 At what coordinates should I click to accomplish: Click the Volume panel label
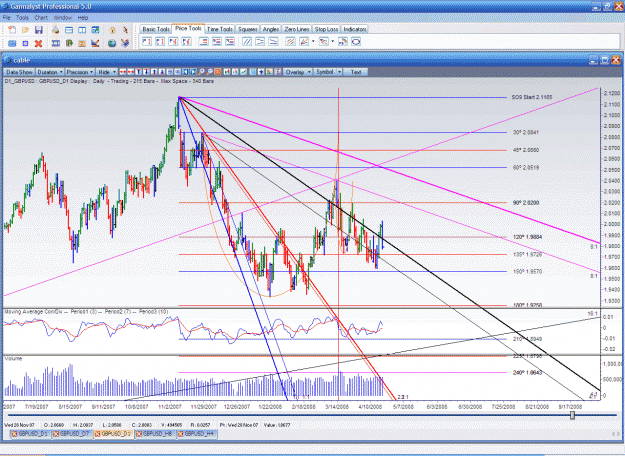click(13, 359)
